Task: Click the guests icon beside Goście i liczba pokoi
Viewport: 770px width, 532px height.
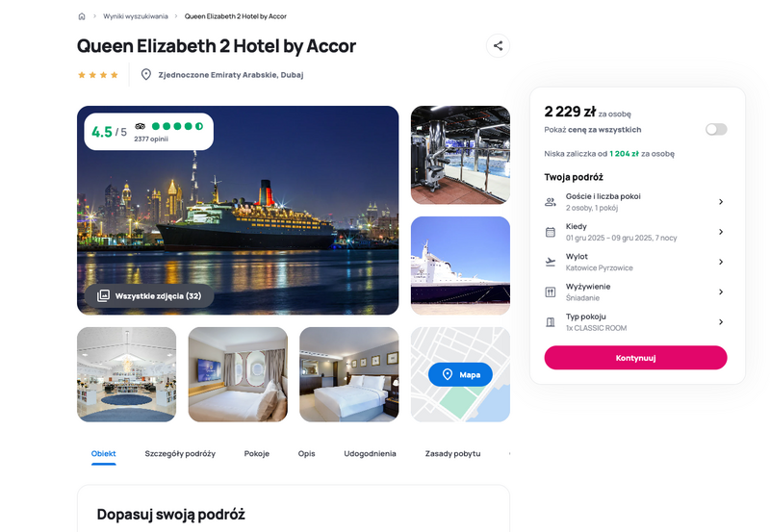Action: click(x=551, y=202)
